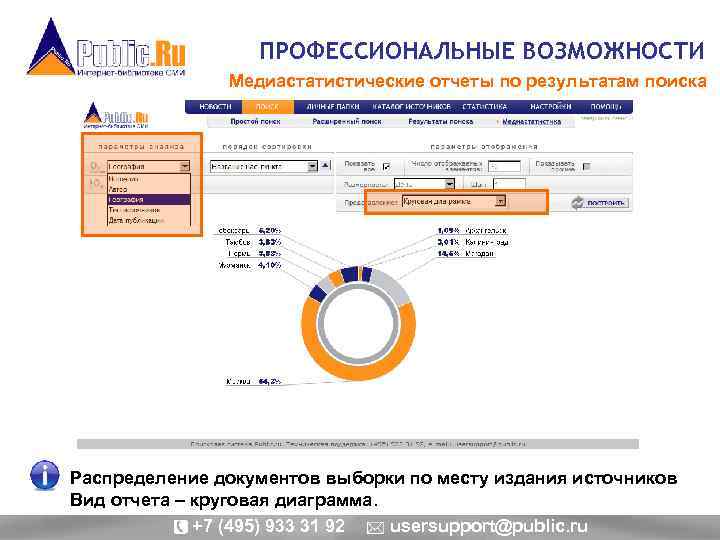Focus the Шаг input field

(x=509, y=185)
